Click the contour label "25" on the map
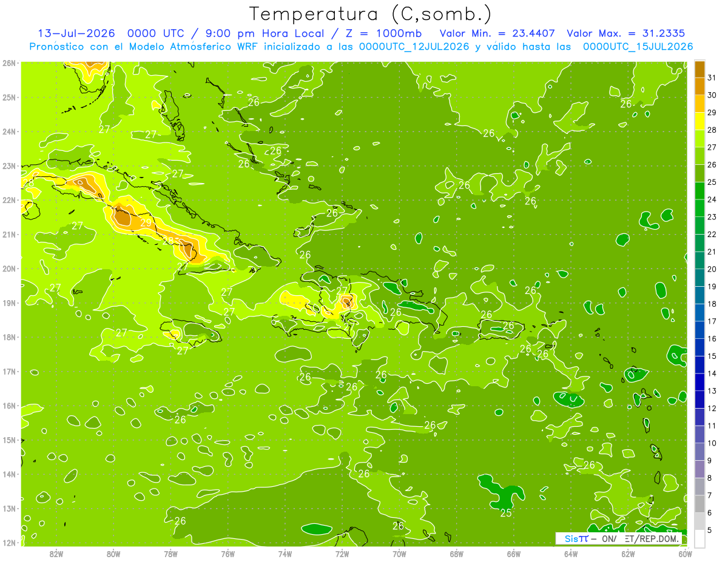The width and height of the screenshot is (728, 562). (x=505, y=513)
